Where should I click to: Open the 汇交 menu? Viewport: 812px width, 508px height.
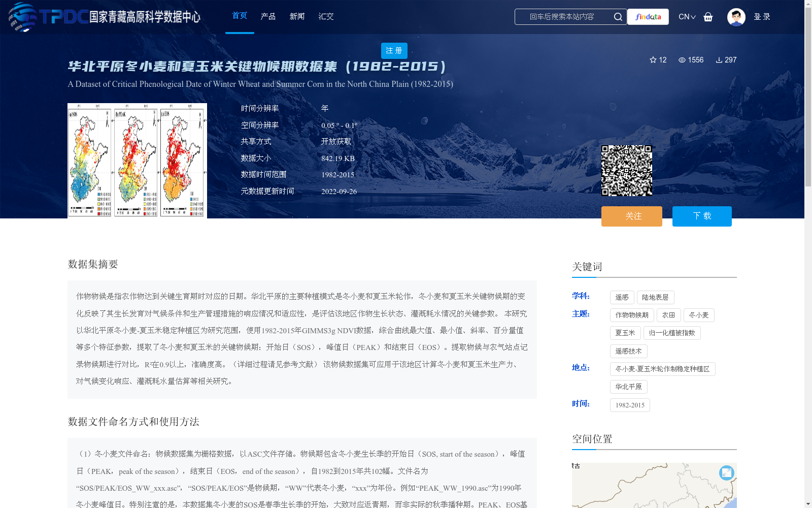click(x=326, y=17)
